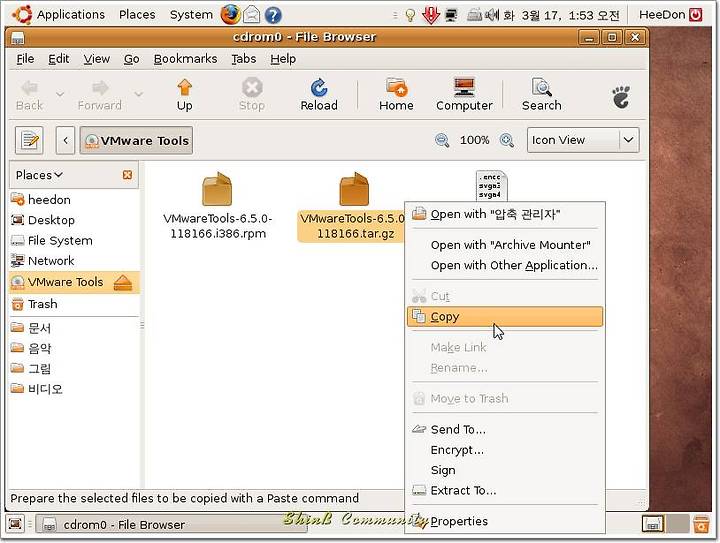Select the VMwareTools tar.gz archive file

[354, 206]
